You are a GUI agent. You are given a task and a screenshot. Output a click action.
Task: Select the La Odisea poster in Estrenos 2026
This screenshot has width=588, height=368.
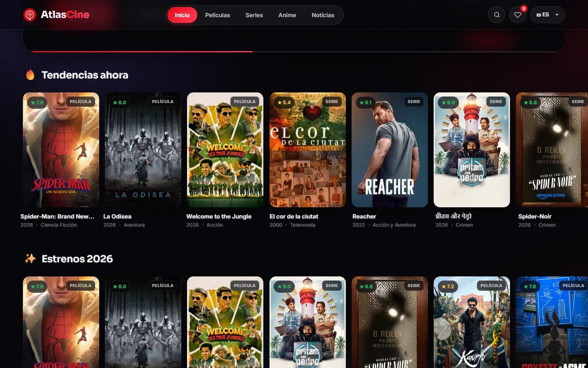[x=143, y=322]
